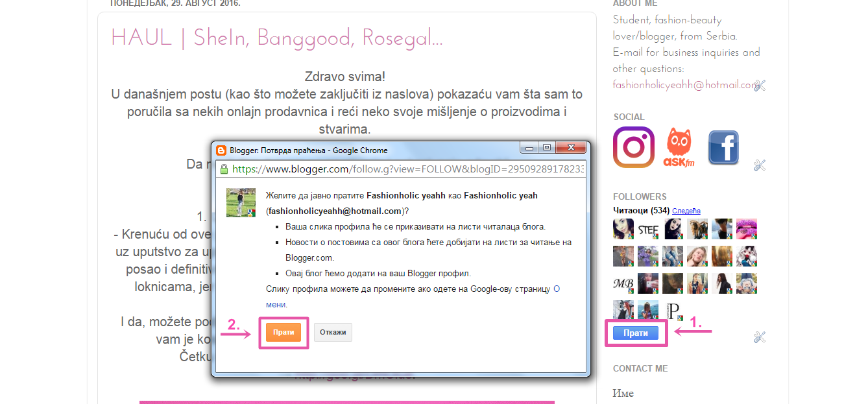The height and width of the screenshot is (404, 868).
Task: Open the Facebook social icon
Action: [x=723, y=147]
